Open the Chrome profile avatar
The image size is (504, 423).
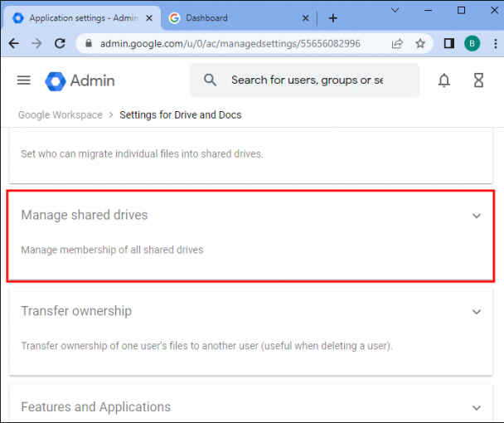pyautogui.click(x=472, y=43)
